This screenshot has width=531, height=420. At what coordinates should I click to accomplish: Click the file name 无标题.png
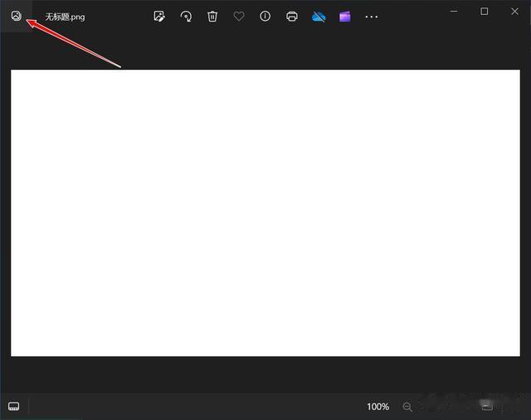coord(65,17)
